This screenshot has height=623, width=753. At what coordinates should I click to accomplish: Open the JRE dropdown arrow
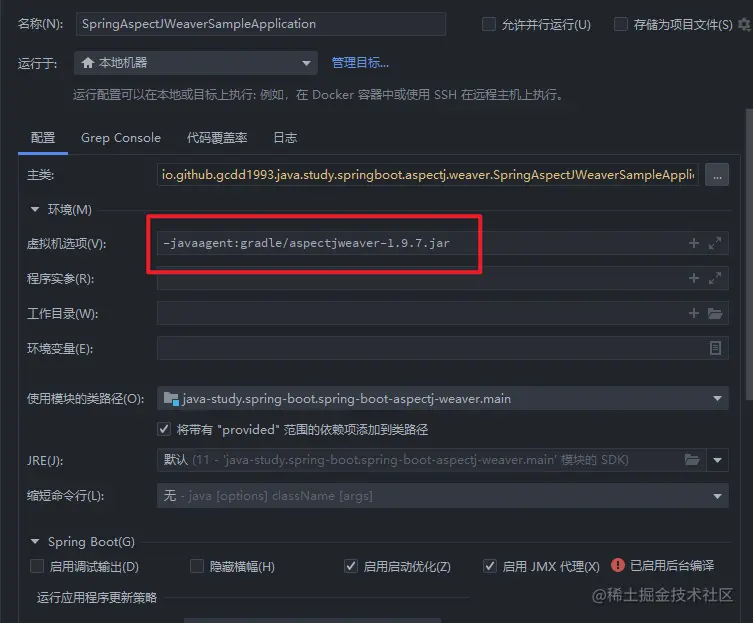tap(717, 460)
